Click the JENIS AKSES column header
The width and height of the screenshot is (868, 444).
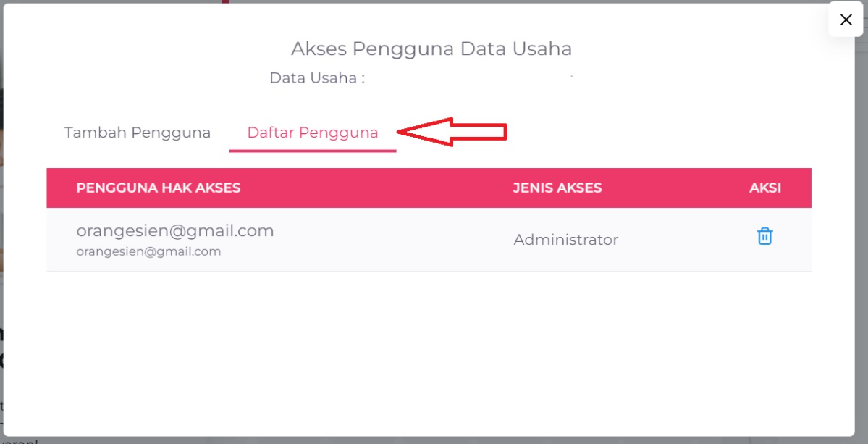pos(557,188)
